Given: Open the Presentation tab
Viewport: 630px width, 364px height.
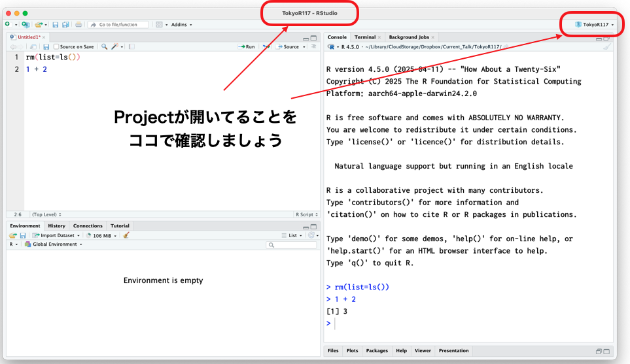Looking at the screenshot, I should (453, 351).
